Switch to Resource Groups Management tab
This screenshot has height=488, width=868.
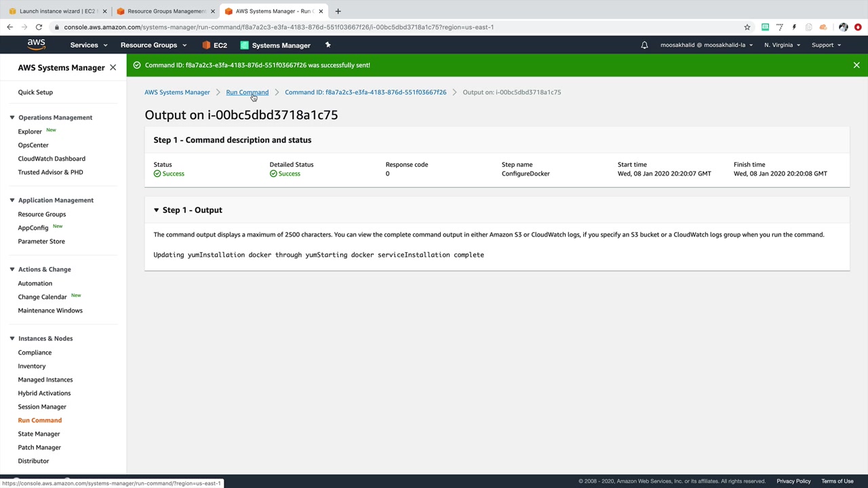pos(164,11)
